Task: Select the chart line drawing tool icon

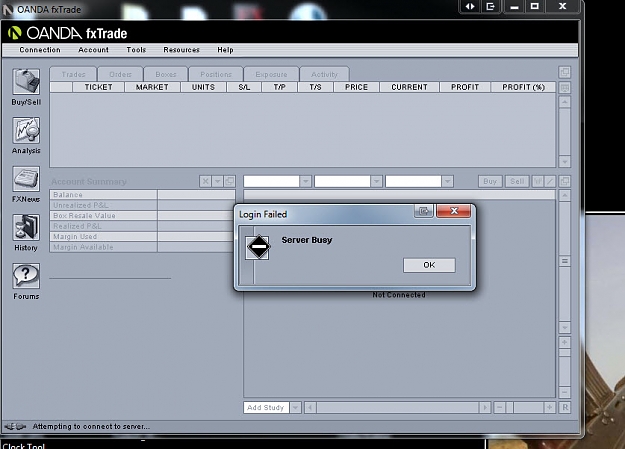Action: (x=550, y=181)
